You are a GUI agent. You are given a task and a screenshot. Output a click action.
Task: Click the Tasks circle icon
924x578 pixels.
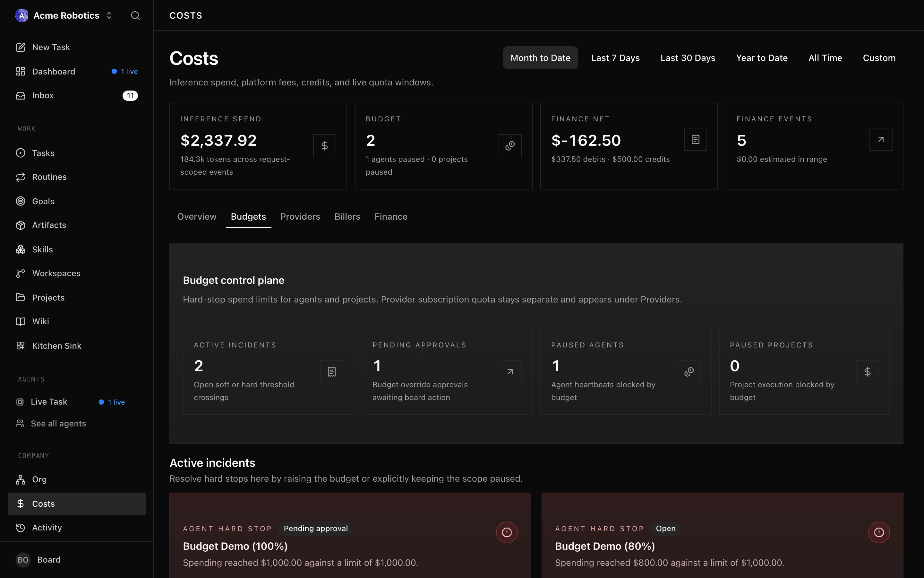(21, 153)
